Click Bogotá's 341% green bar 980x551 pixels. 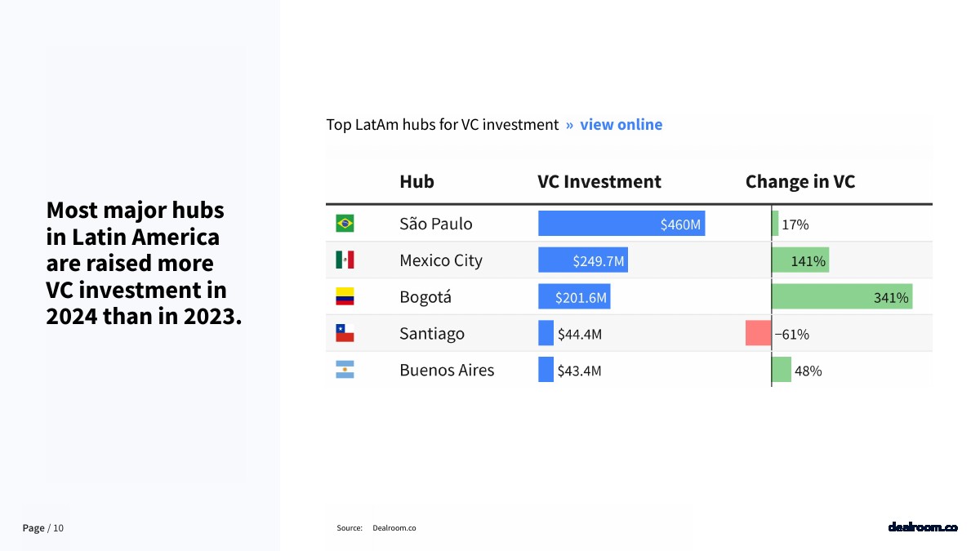pos(841,297)
